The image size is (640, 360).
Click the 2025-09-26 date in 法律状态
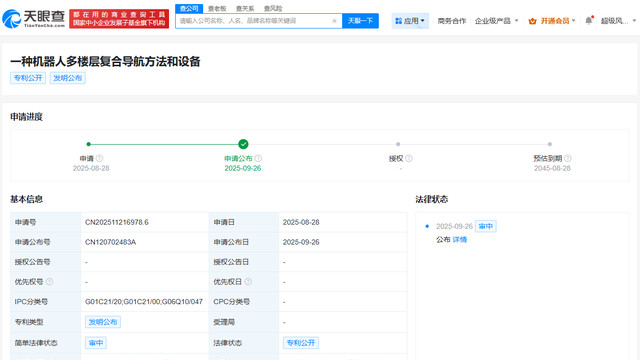pos(454,226)
